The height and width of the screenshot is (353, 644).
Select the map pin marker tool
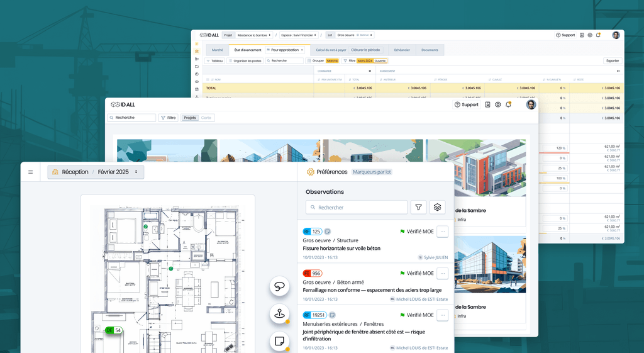point(279,313)
